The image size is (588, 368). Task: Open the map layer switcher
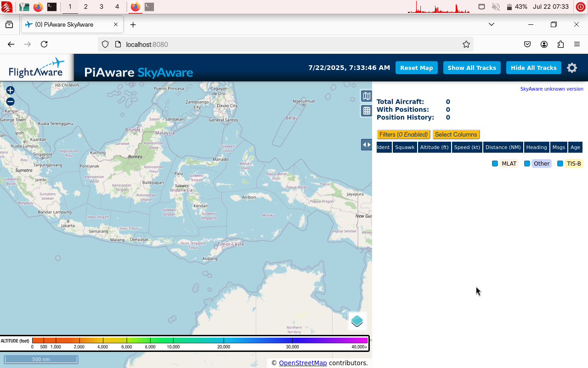pos(357,321)
